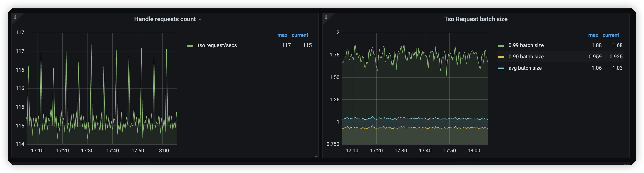Click the info icon on Tso Request batch size panel
The image size is (644, 173).
point(326,17)
